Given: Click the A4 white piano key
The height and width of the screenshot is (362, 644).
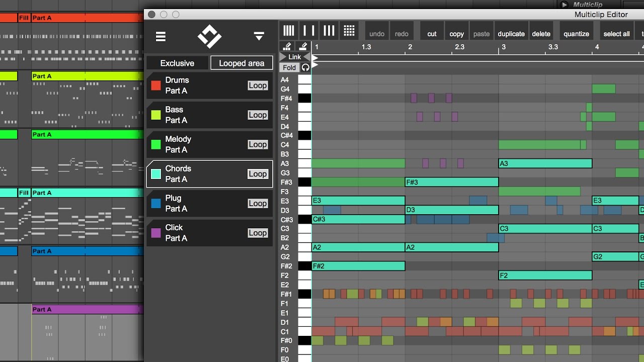Looking at the screenshot, I should click(x=304, y=80).
